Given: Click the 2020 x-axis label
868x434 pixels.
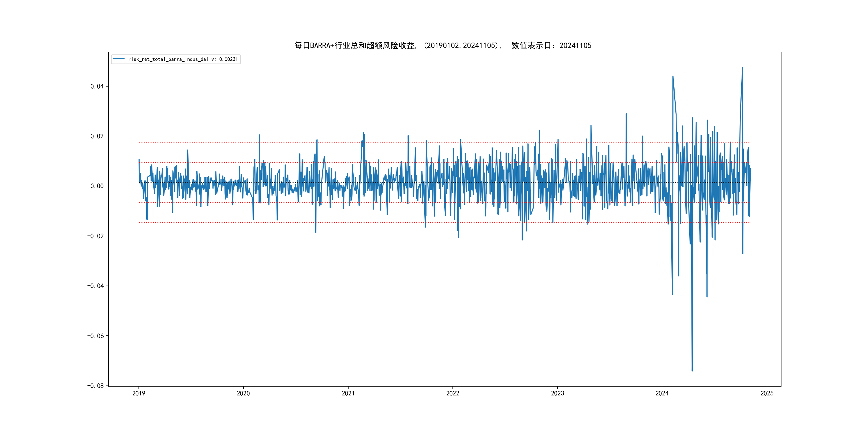Looking at the screenshot, I should coord(243,393).
